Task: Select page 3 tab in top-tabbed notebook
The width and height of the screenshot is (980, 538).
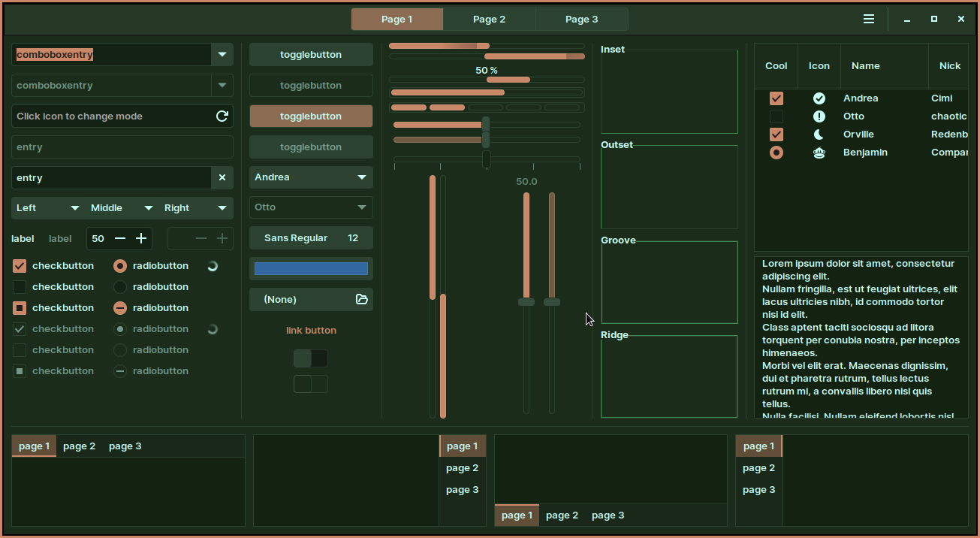Action: click(x=125, y=446)
